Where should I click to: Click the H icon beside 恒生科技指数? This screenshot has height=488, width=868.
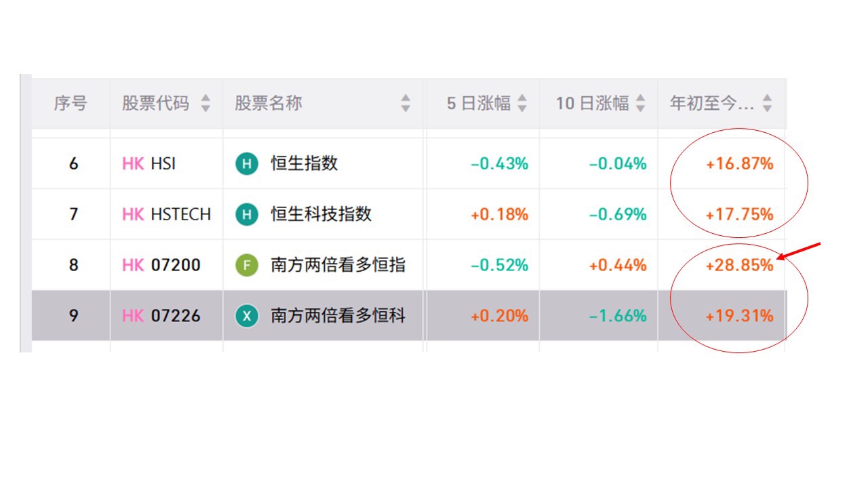247,214
